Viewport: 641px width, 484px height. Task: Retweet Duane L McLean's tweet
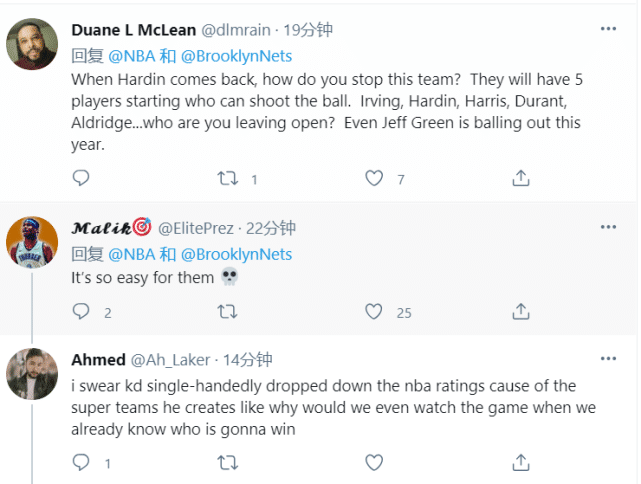point(228,178)
